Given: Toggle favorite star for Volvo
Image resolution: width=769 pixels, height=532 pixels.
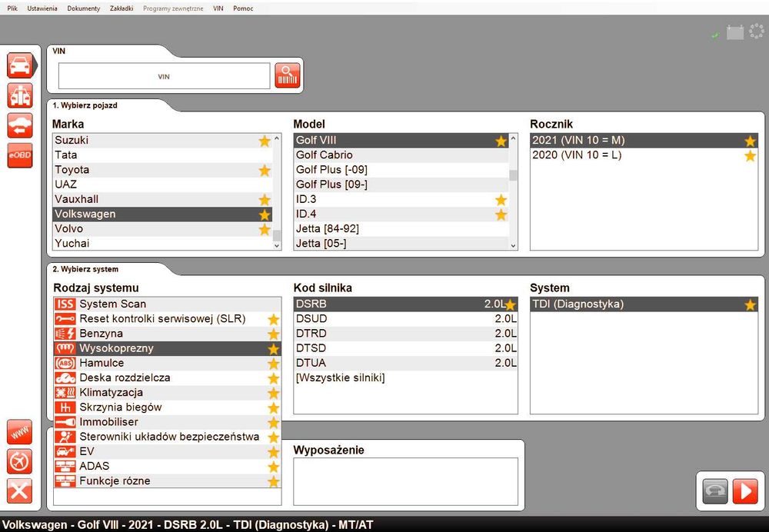Looking at the screenshot, I should (265, 229).
